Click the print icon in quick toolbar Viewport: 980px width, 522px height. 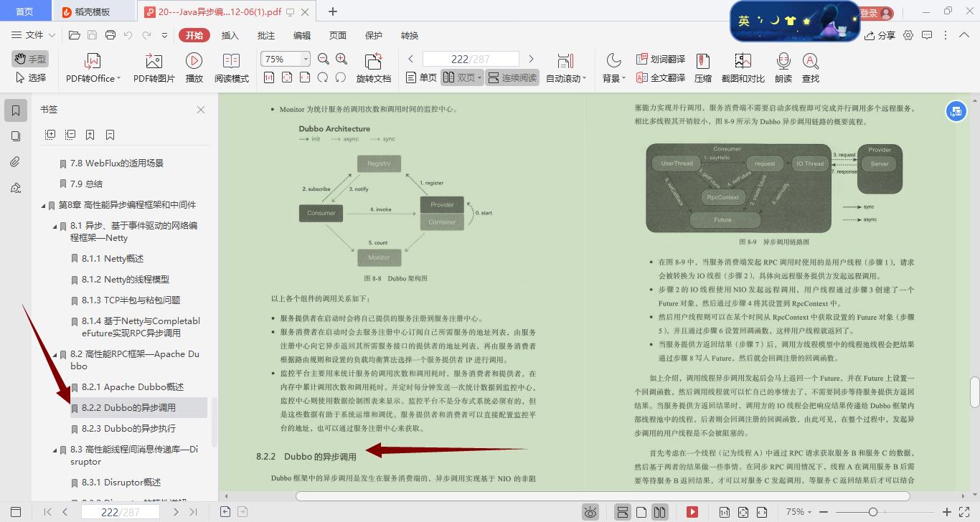pyautogui.click(x=110, y=35)
